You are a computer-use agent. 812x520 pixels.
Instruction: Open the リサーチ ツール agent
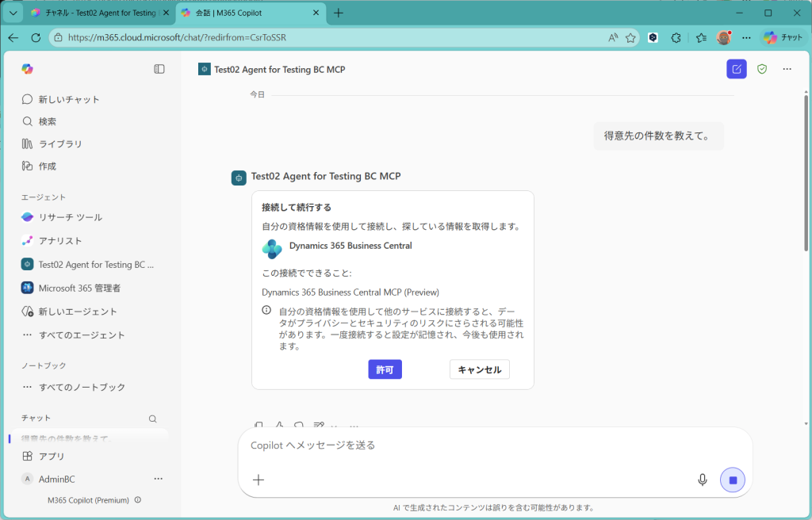(70, 216)
